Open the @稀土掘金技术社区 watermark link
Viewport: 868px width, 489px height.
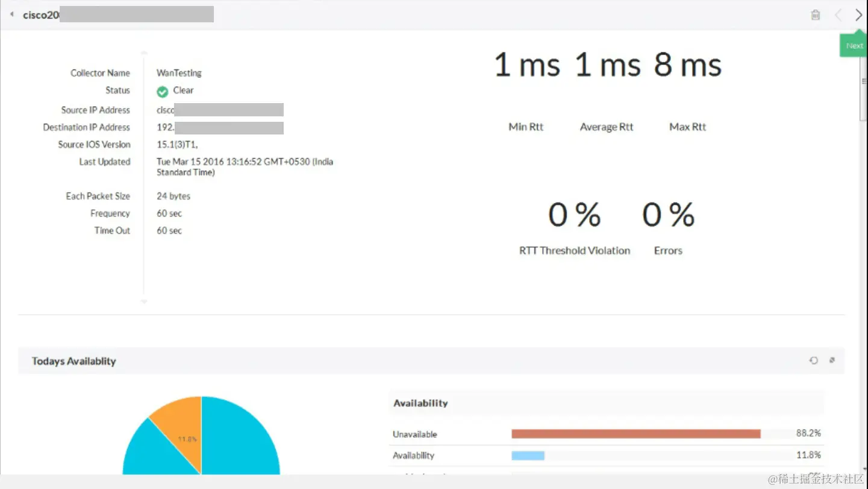coord(816,478)
